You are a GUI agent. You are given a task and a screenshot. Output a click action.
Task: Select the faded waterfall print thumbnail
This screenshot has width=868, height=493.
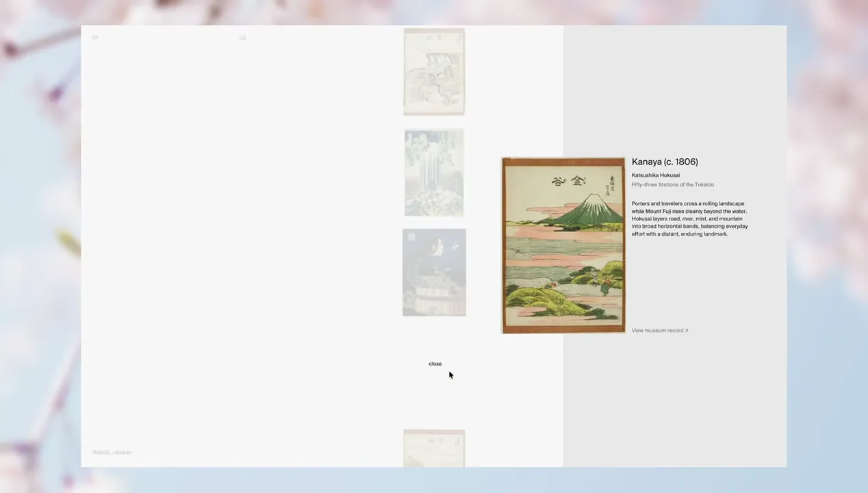434,173
